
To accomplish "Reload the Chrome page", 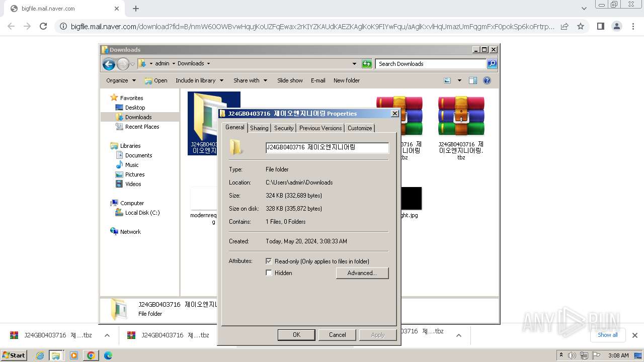I will click(43, 26).
